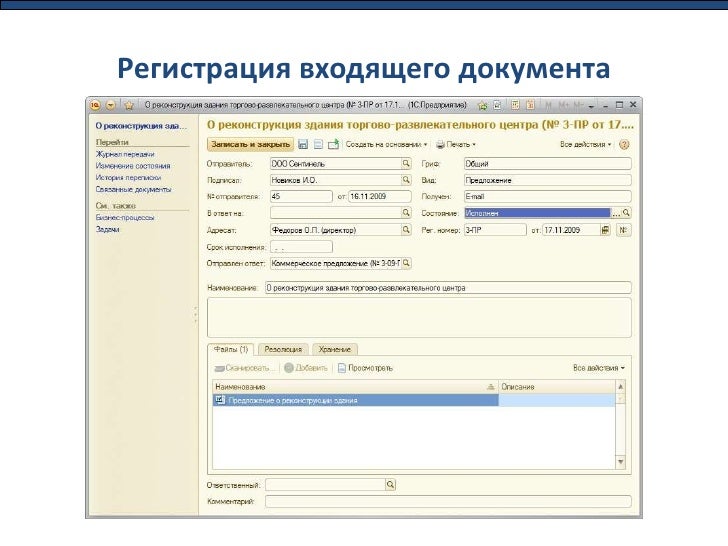Switch to the Хранение tab

click(x=334, y=349)
